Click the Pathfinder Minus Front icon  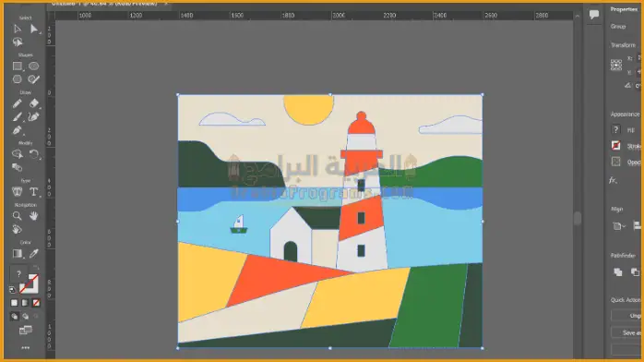point(635,272)
